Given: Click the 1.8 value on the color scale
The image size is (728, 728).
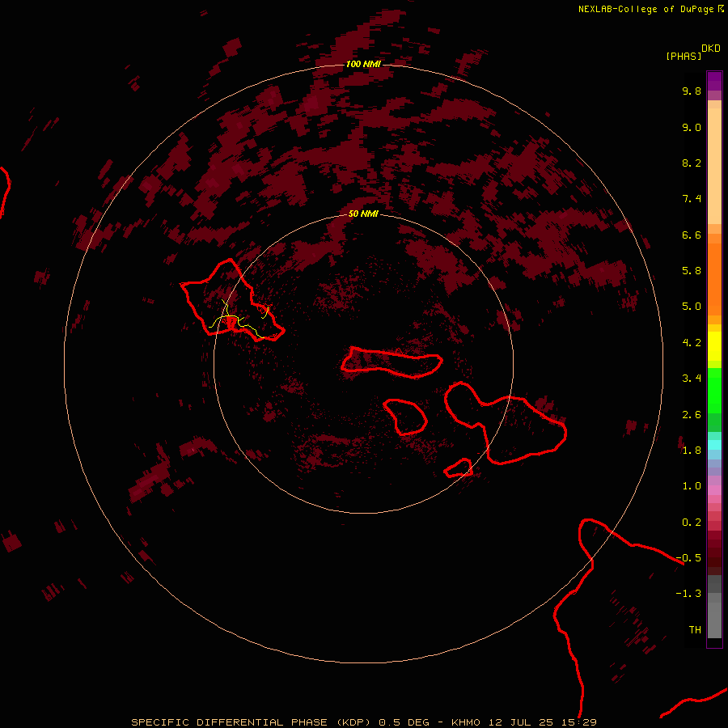Looking at the screenshot, I should (692, 451).
